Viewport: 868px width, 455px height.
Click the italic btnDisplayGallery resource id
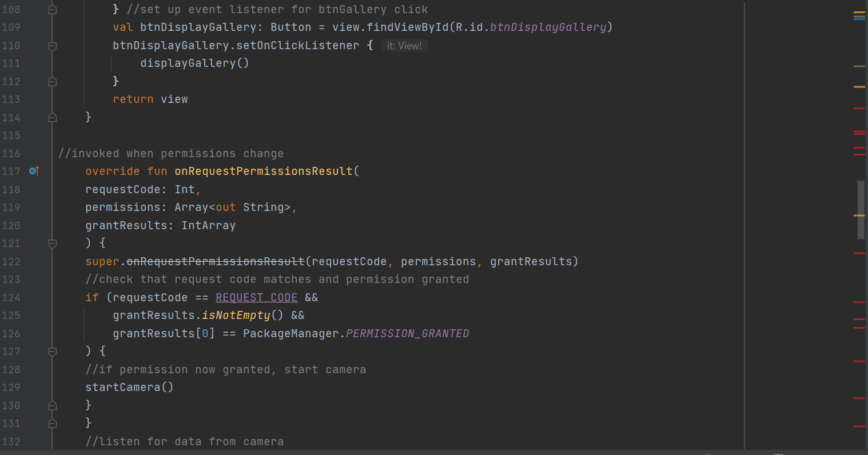click(548, 27)
